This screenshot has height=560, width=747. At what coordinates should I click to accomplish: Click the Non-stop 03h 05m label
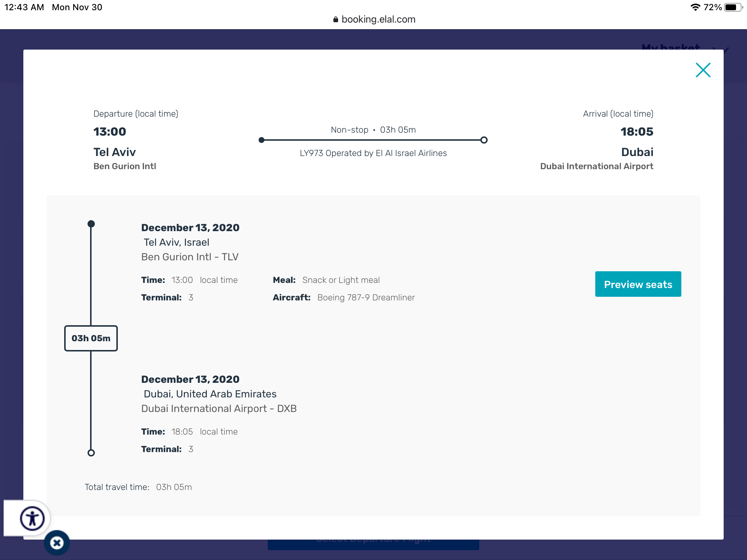373,130
